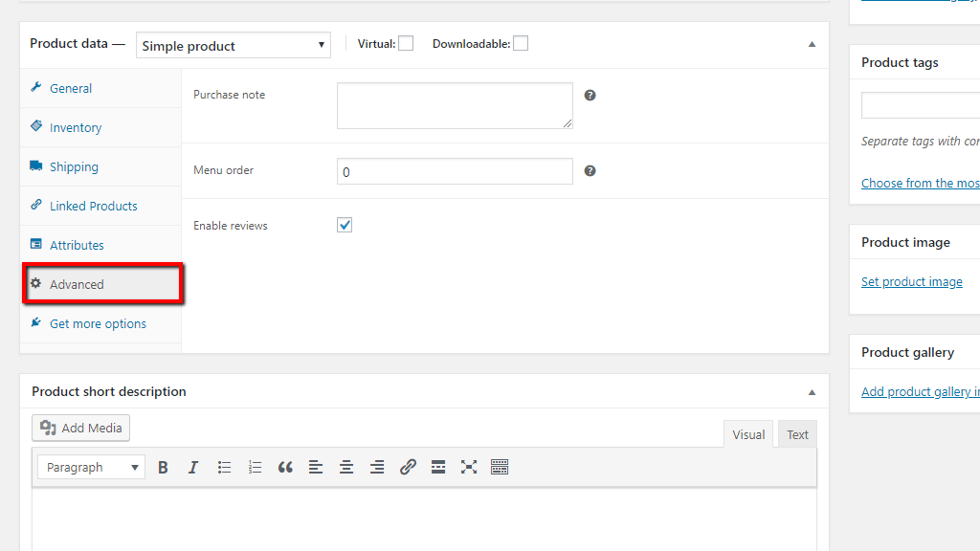Click the Set product image link
The image size is (980, 551).
point(912,282)
